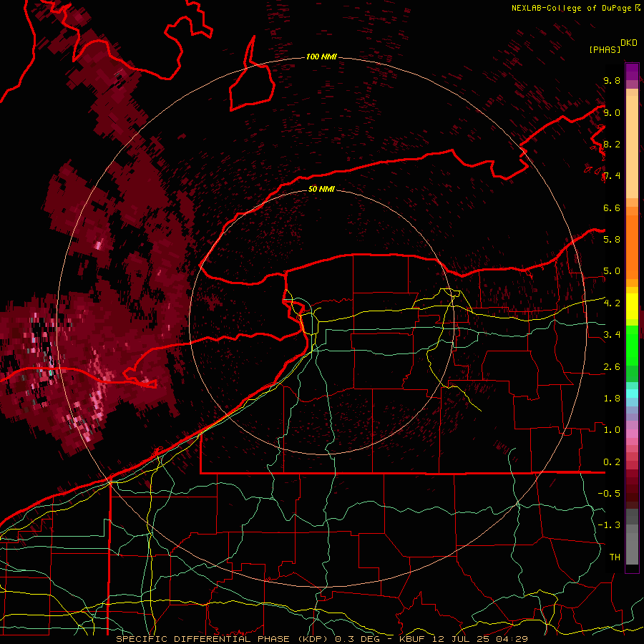Image resolution: width=644 pixels, height=644 pixels.
Task: Click the 7.4 scale value
Action: [612, 176]
